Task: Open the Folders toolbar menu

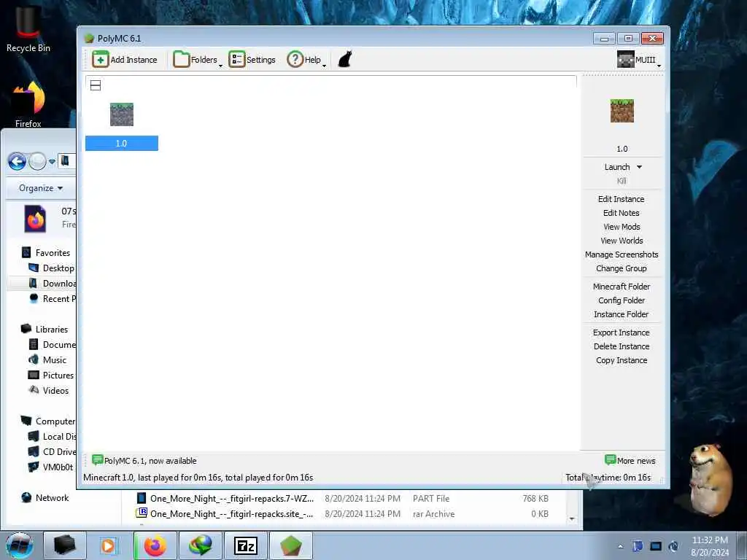Action: pos(197,60)
